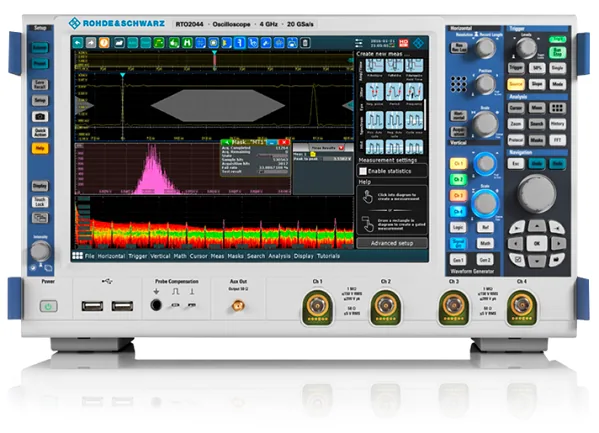The width and height of the screenshot is (599, 433).
Task: Choose the Frequency measurement icon
Action: click(414, 92)
